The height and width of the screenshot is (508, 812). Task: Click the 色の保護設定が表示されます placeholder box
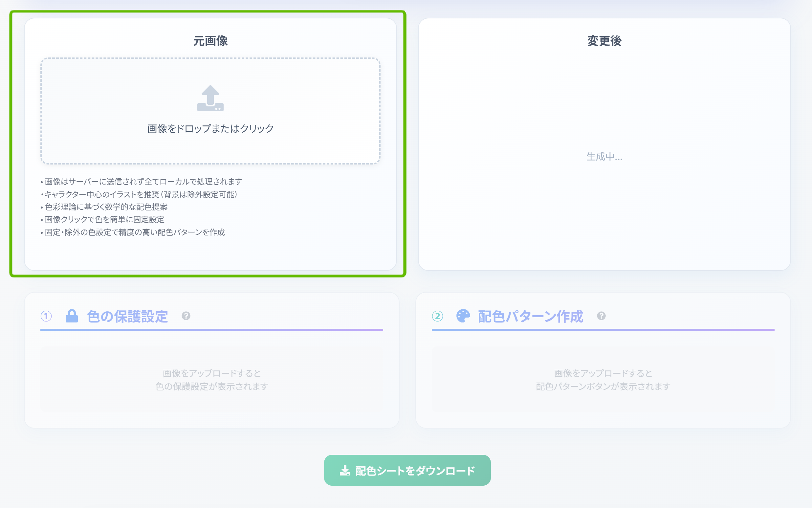(x=212, y=380)
